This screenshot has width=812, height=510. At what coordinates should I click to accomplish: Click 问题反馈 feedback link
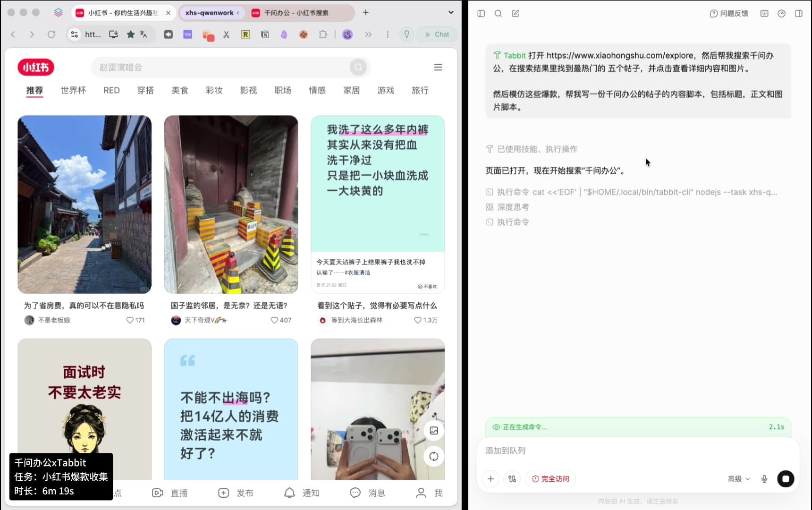pos(729,14)
